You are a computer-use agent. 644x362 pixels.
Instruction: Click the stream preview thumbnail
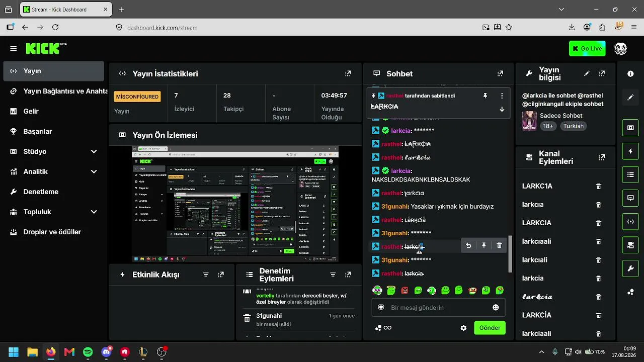[235, 204]
